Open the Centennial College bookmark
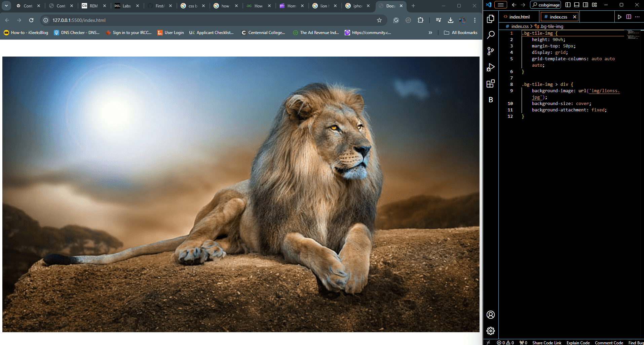 click(x=263, y=33)
